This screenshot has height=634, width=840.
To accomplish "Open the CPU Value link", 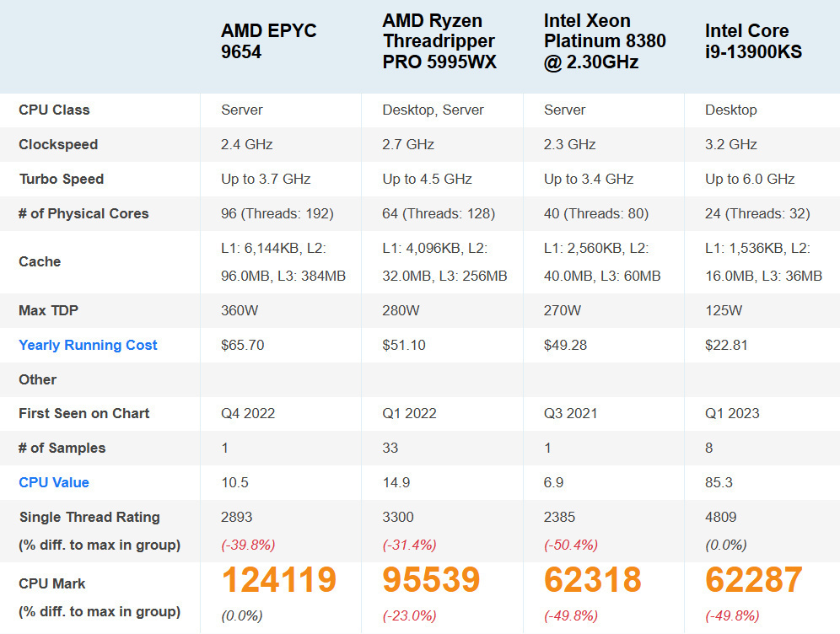I will 54,482.
